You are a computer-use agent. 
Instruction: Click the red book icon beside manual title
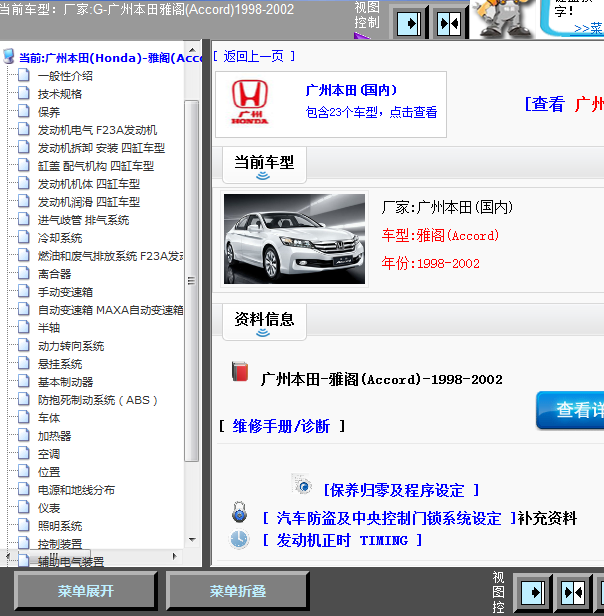[240, 371]
